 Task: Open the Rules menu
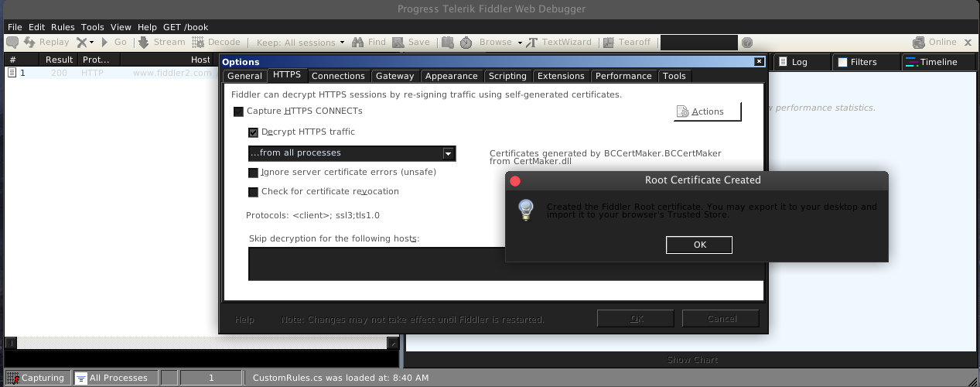pos(63,27)
